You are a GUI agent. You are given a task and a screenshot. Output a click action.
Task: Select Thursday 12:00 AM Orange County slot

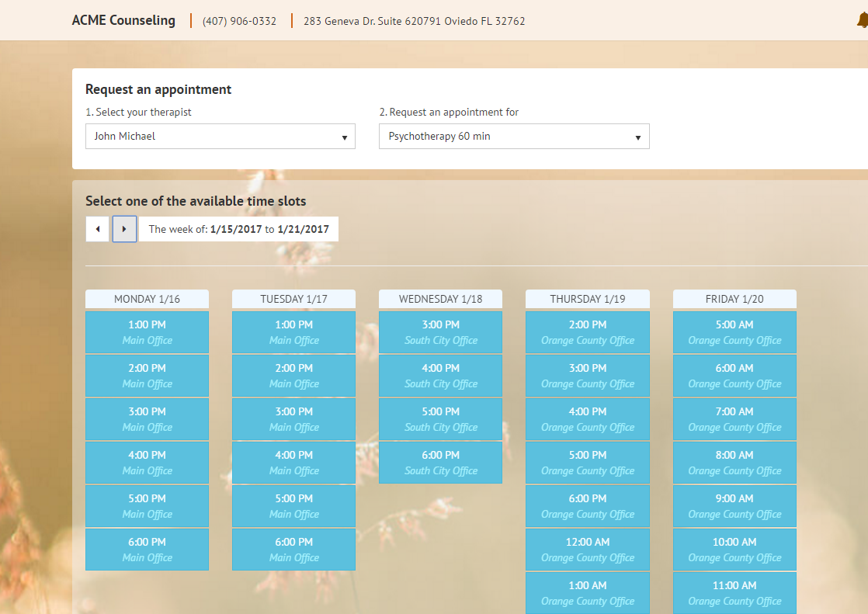(588, 550)
